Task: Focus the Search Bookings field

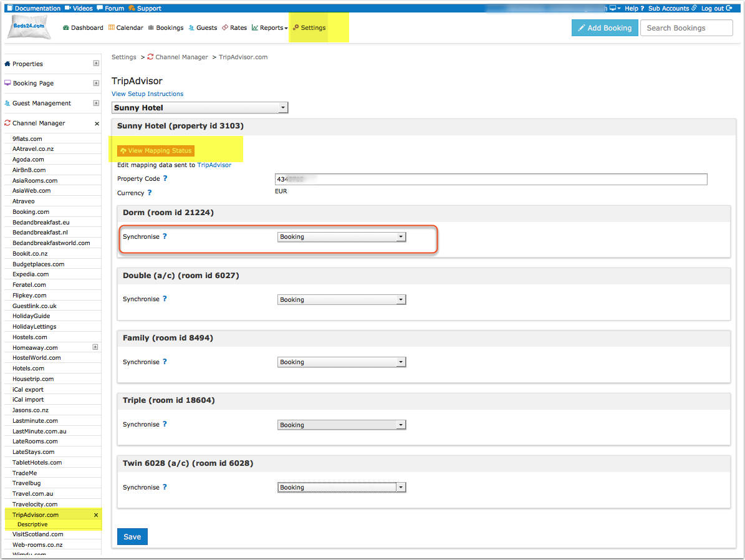Action: (686, 28)
